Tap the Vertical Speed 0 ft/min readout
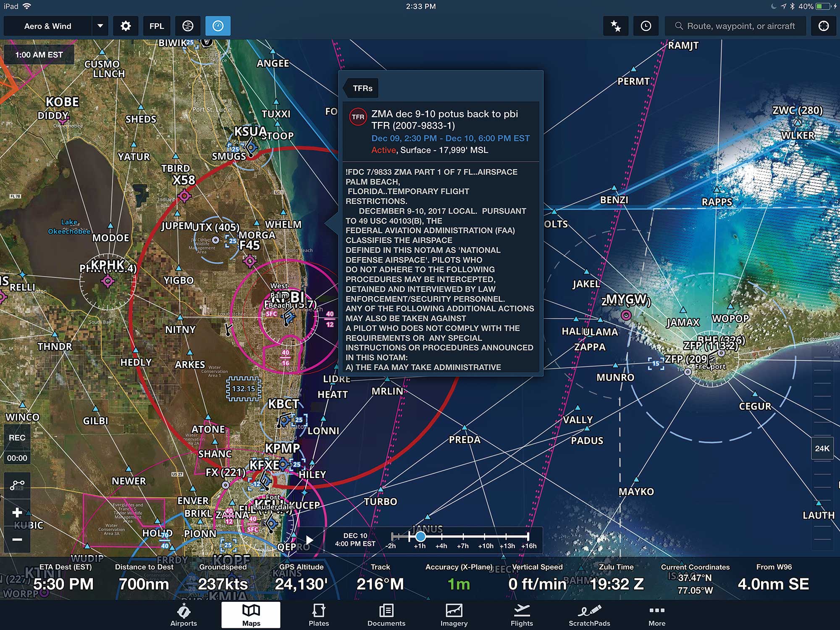The height and width of the screenshot is (630, 840). pyautogui.click(x=537, y=579)
